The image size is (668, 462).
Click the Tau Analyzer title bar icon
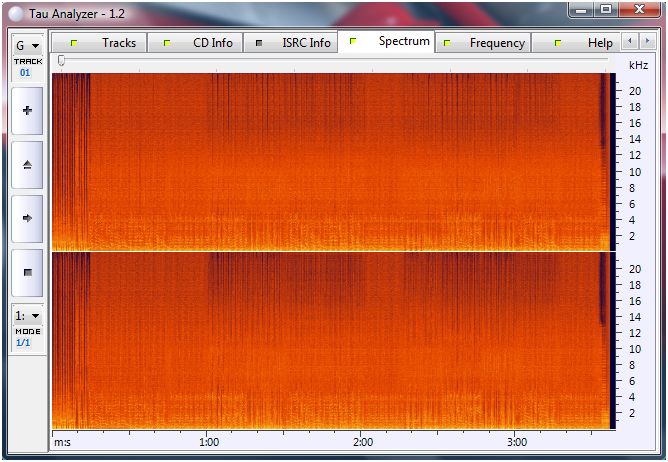click(x=15, y=13)
